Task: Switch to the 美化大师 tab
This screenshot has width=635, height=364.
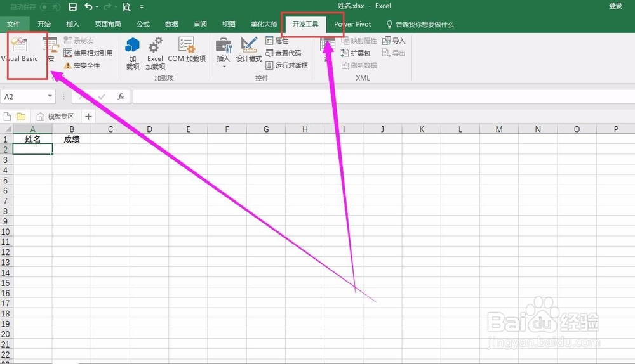Action: click(x=264, y=24)
